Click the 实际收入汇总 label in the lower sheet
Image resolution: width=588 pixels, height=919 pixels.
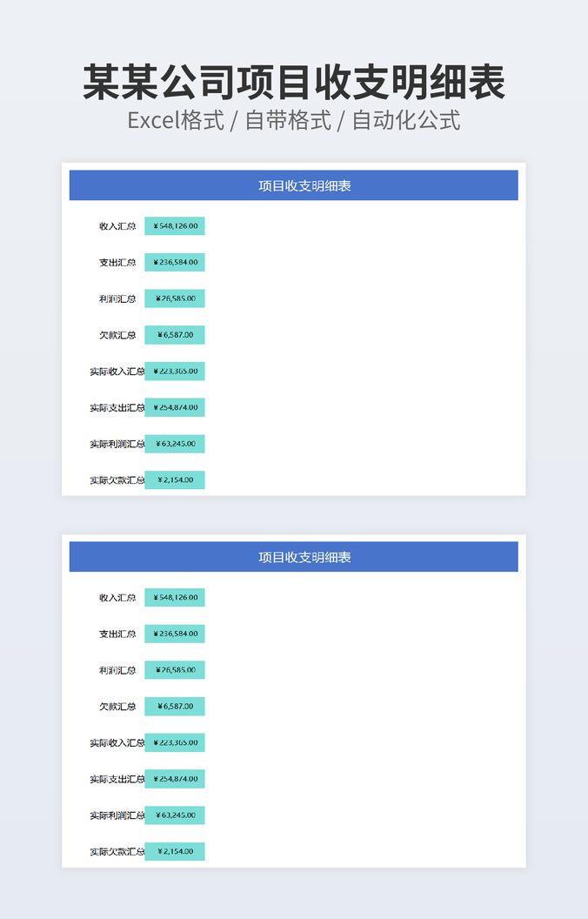117,743
